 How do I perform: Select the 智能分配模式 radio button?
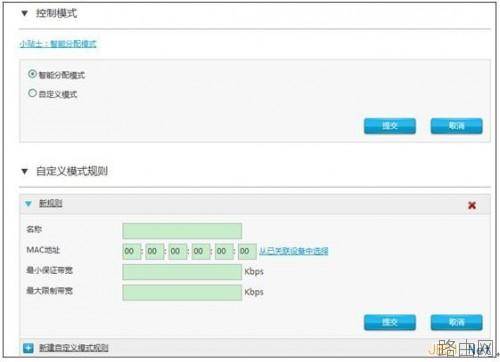(x=32, y=74)
